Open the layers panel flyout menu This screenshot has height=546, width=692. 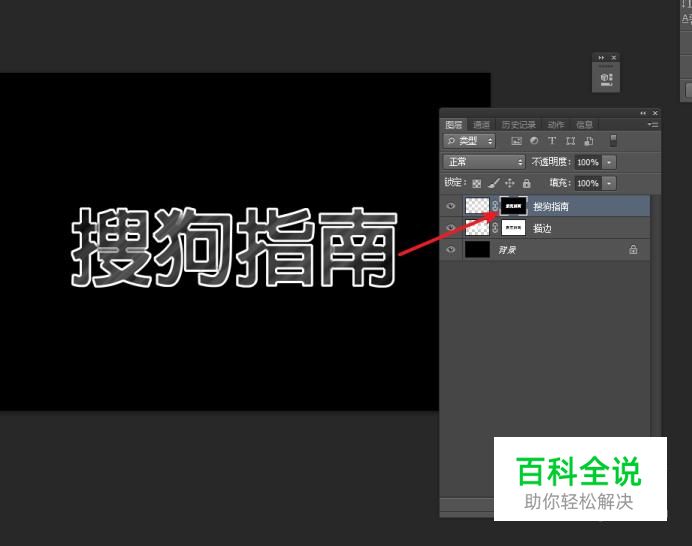[653, 125]
